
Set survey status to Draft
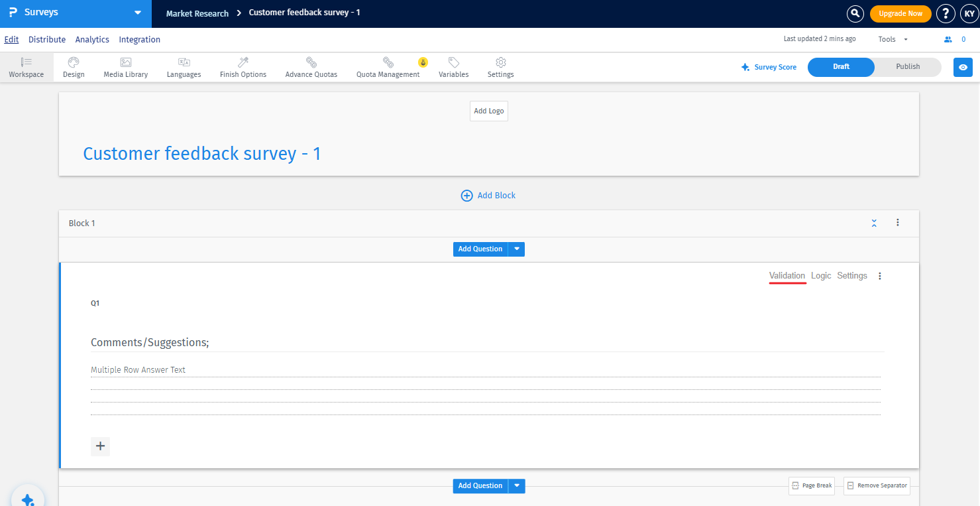tap(841, 67)
